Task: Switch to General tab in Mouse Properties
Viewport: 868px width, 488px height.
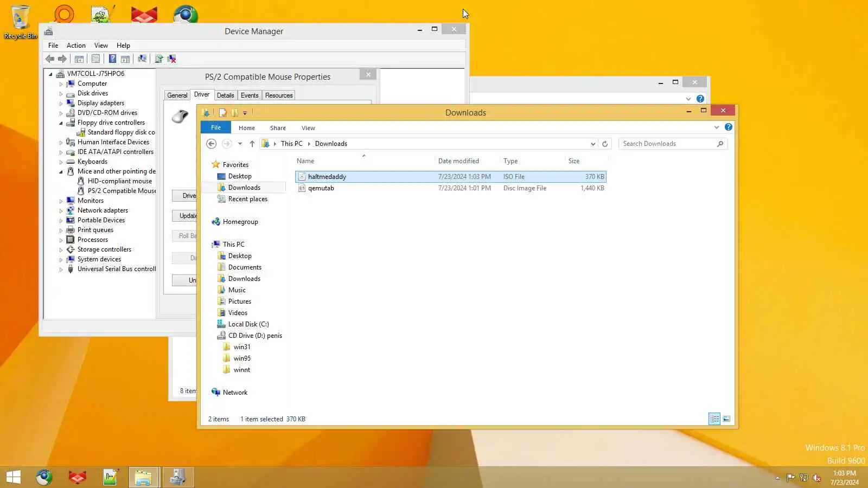Action: pyautogui.click(x=177, y=95)
